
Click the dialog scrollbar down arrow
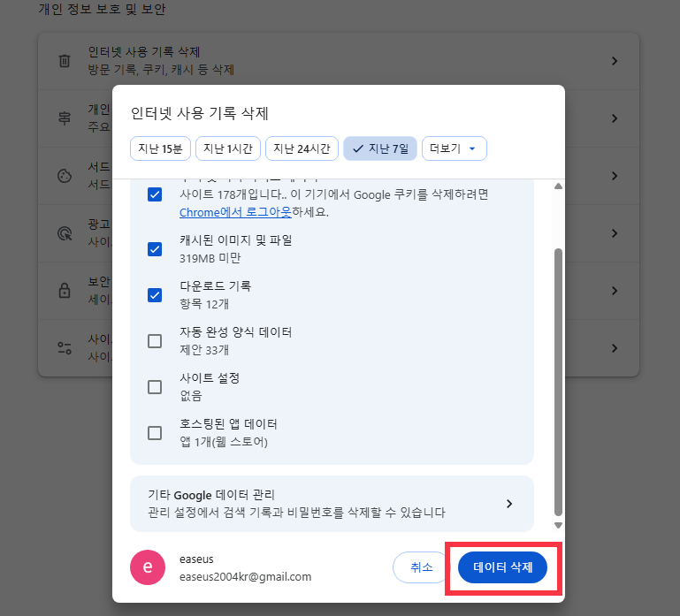pyautogui.click(x=559, y=525)
